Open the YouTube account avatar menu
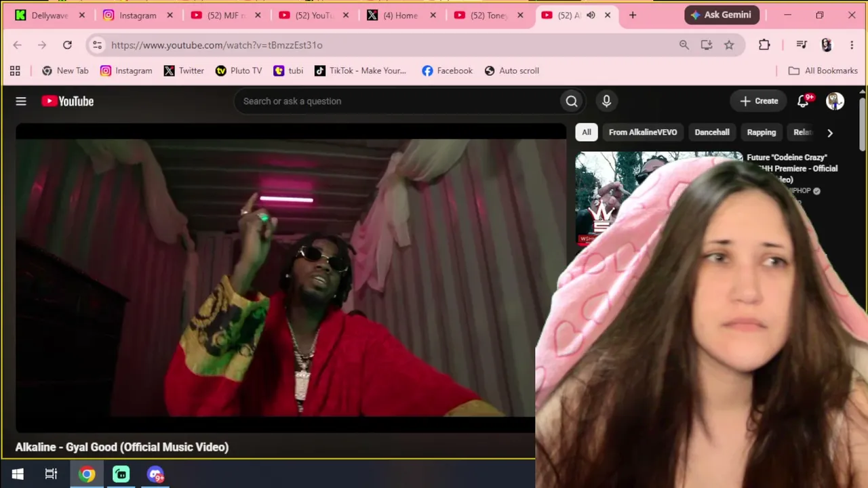This screenshot has height=488, width=868. (835, 101)
